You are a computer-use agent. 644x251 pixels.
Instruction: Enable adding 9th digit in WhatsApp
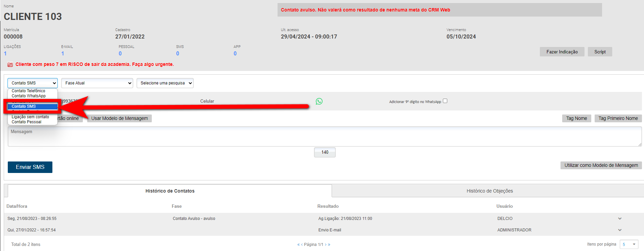445,101
